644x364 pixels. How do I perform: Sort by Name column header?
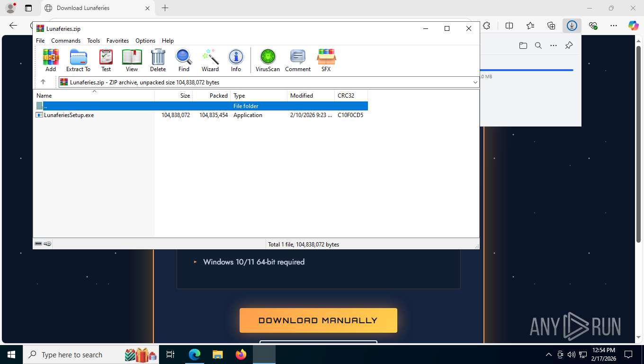coord(94,95)
